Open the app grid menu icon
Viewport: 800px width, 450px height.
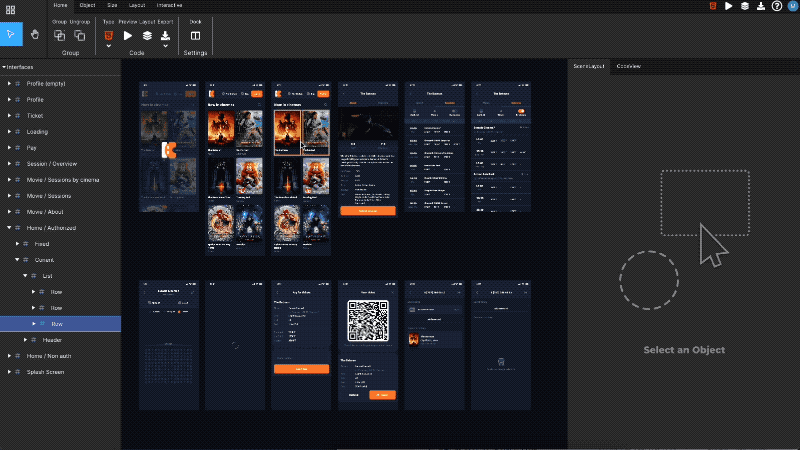[11, 10]
